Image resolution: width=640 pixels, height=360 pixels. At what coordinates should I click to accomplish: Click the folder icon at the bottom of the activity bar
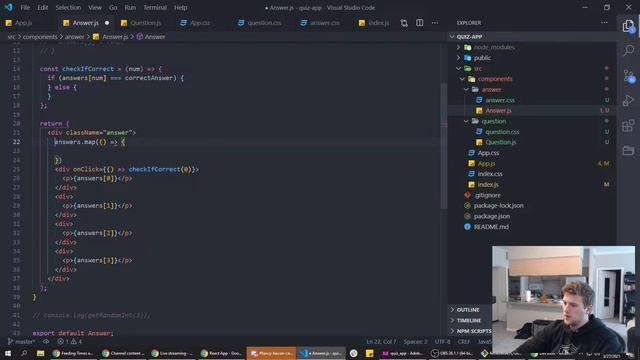(x=629, y=150)
